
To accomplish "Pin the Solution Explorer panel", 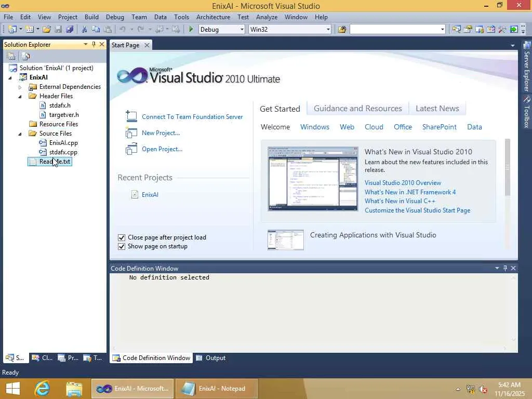I will pyautogui.click(x=94, y=45).
